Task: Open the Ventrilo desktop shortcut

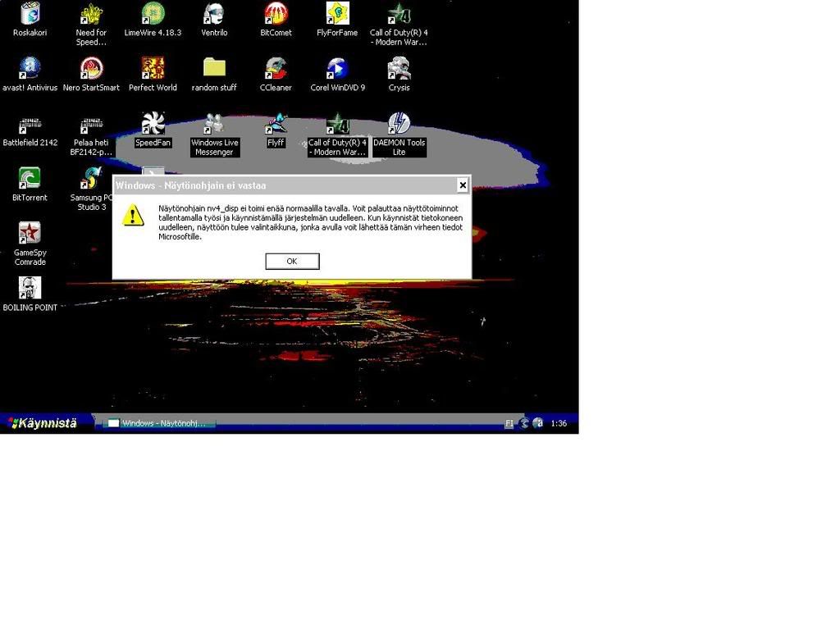Action: (x=214, y=14)
